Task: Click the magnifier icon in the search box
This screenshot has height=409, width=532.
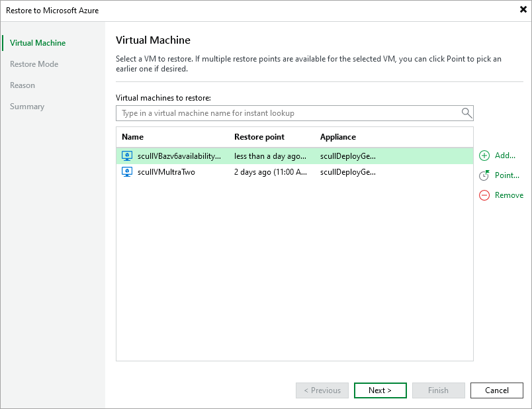Action: pos(466,113)
